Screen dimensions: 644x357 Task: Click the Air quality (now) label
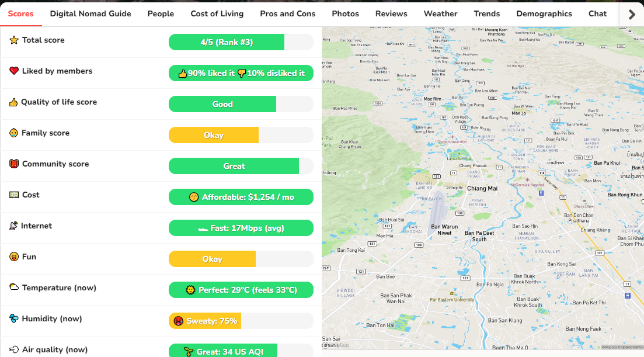(55, 349)
